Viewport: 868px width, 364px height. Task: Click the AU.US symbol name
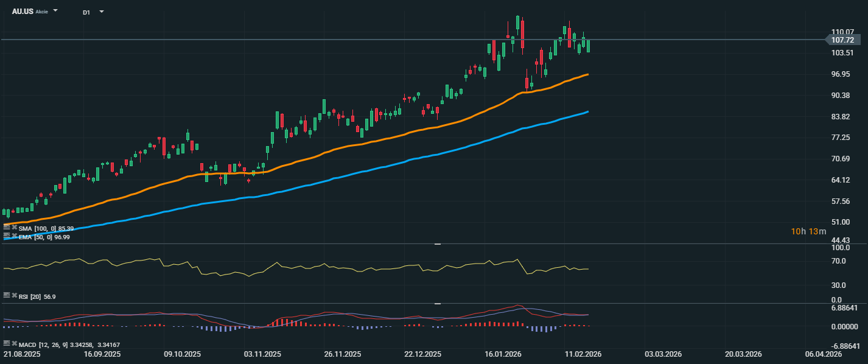coord(23,12)
